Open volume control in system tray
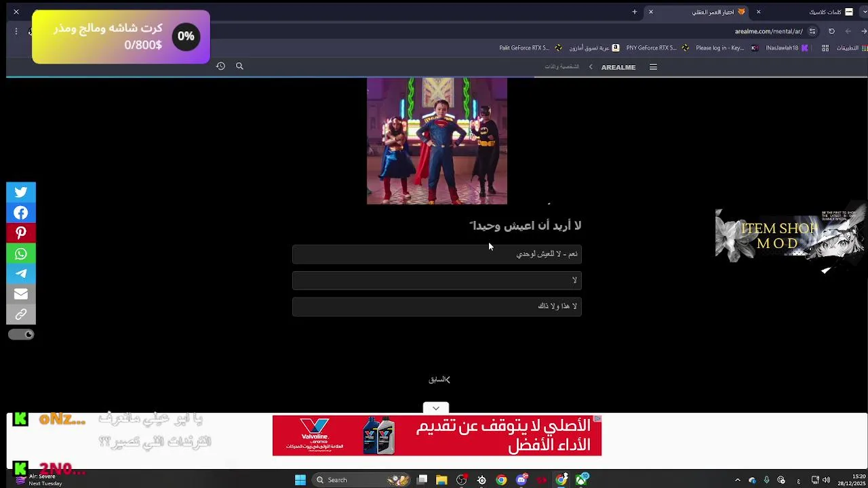 826,480
